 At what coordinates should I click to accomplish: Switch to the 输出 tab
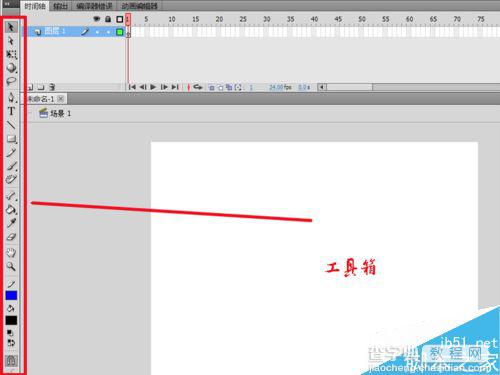tap(60, 6)
